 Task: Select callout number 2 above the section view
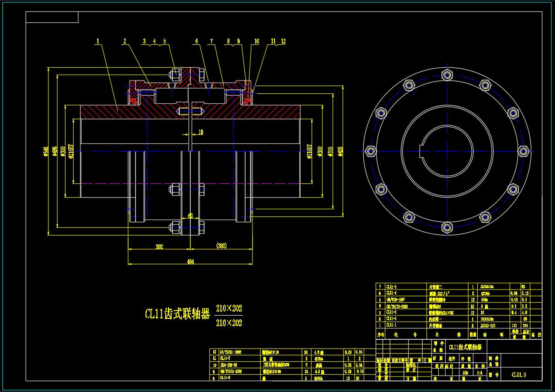124,41
